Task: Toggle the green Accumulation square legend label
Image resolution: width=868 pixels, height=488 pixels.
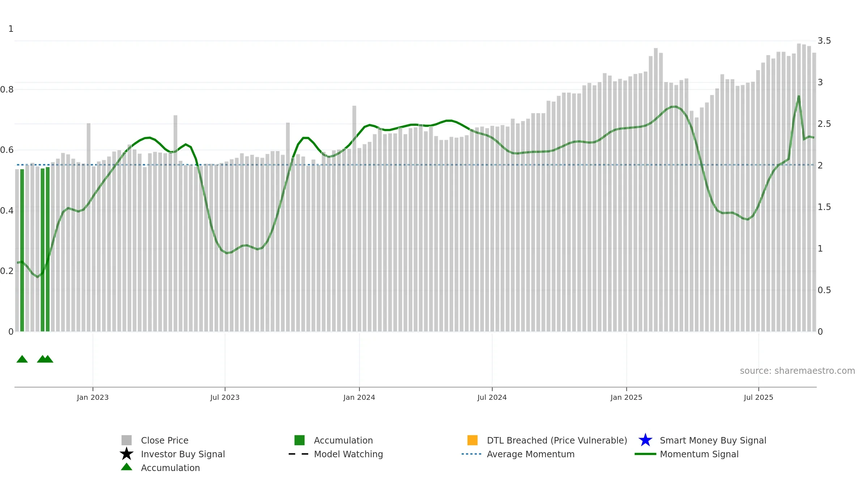Action: pyautogui.click(x=343, y=440)
